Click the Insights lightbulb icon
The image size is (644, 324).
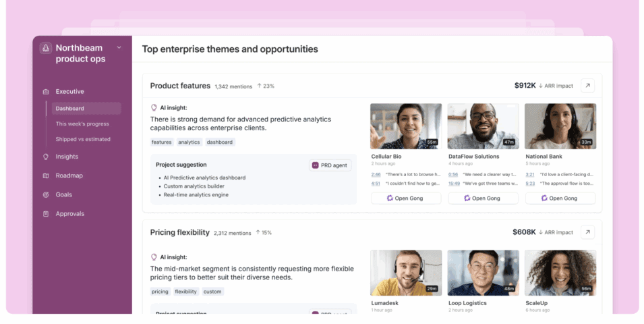(46, 157)
